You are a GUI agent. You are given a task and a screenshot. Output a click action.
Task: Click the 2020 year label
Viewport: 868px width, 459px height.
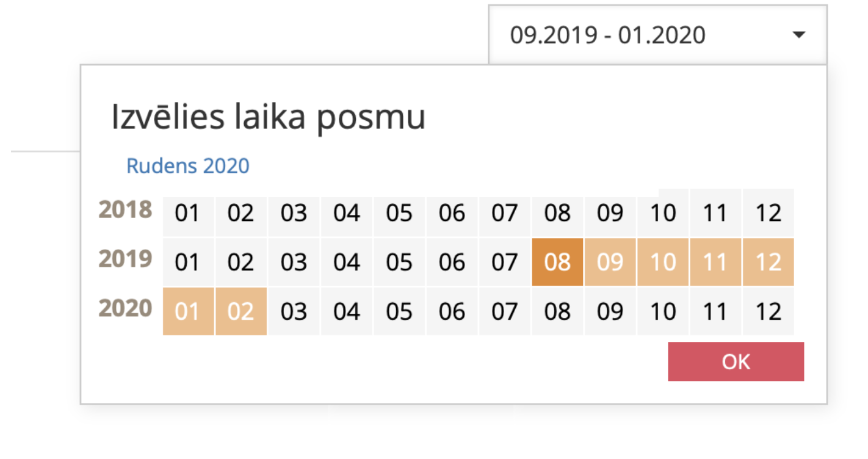[125, 309]
